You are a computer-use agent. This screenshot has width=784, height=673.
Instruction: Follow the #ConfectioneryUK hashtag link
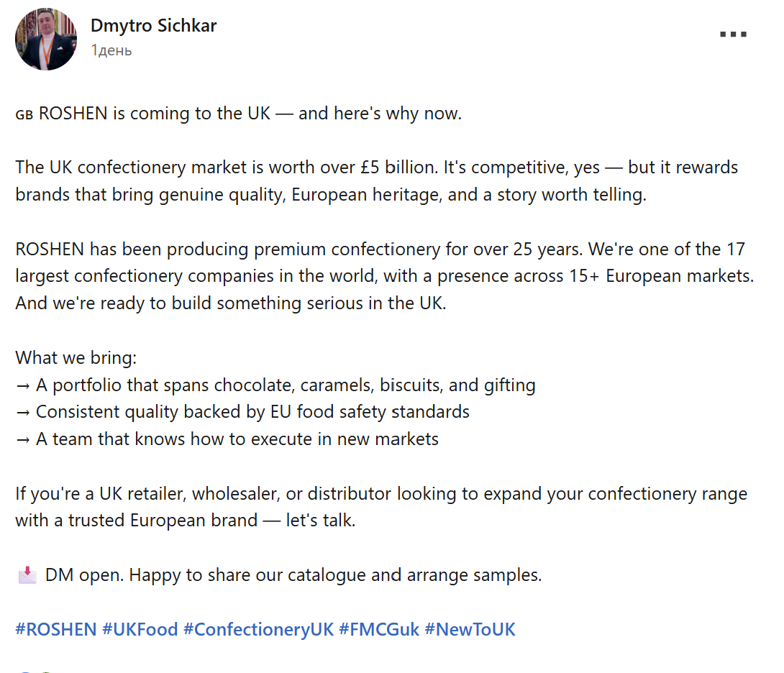coord(258,630)
